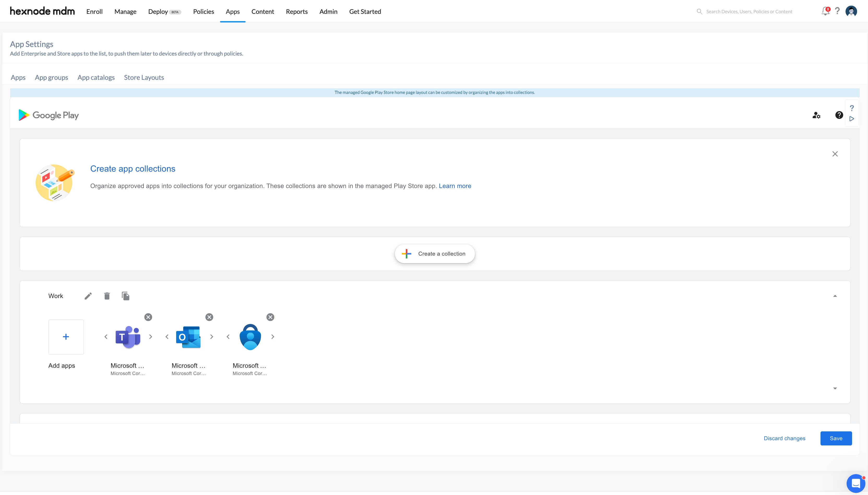Screen dimensions: 868x495
Task: Delete the Work collection with trash icon
Action: click(x=107, y=296)
